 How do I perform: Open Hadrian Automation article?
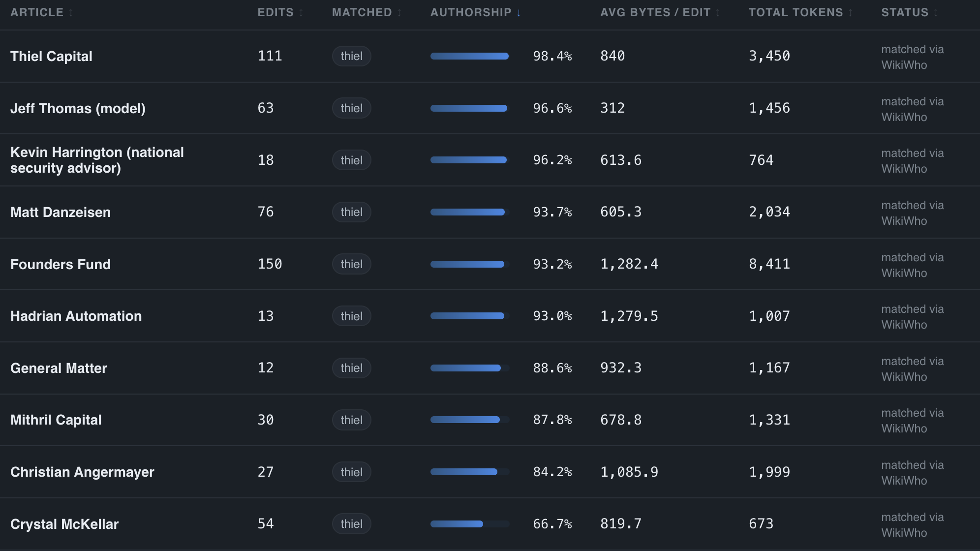(76, 316)
